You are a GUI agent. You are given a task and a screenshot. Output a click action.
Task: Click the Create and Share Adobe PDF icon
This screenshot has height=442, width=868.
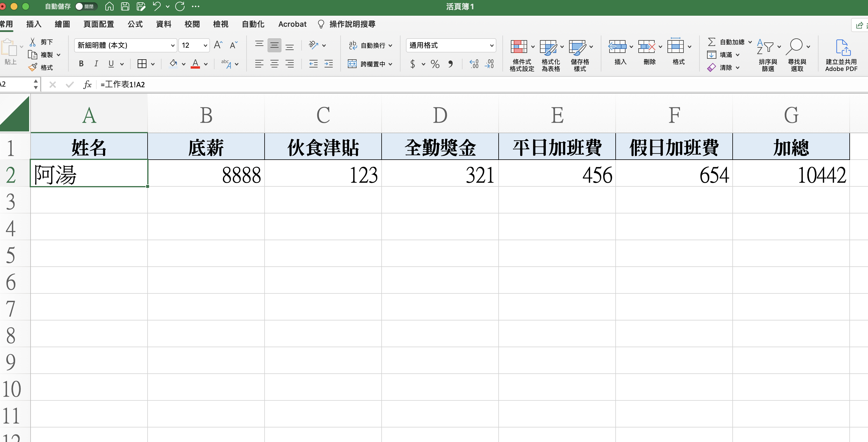[842, 47]
